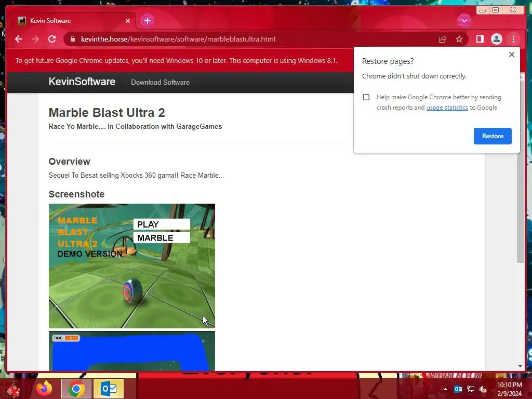Screen dimensions: 532x399
Task: Select the Kevin Software tab
Action: [74, 21]
